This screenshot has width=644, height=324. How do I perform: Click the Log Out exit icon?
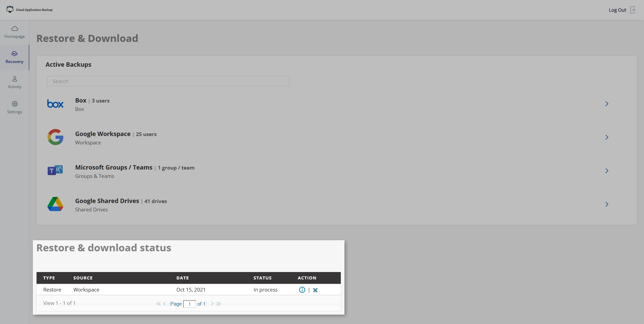point(633,10)
